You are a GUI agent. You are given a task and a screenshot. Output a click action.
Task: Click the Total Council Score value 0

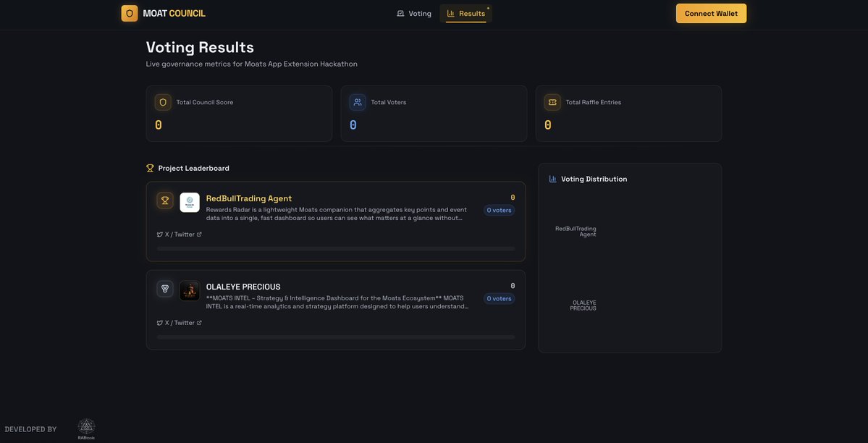[x=159, y=125]
